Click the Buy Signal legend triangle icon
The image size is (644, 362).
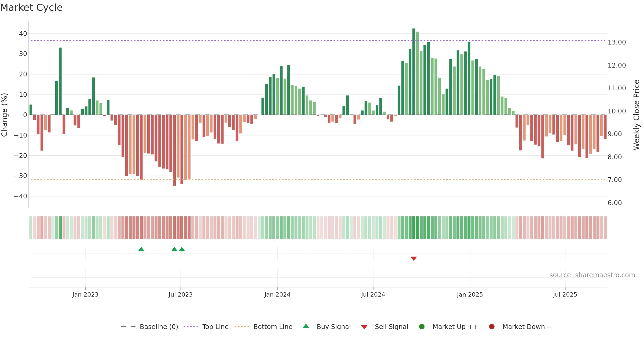coord(306,326)
